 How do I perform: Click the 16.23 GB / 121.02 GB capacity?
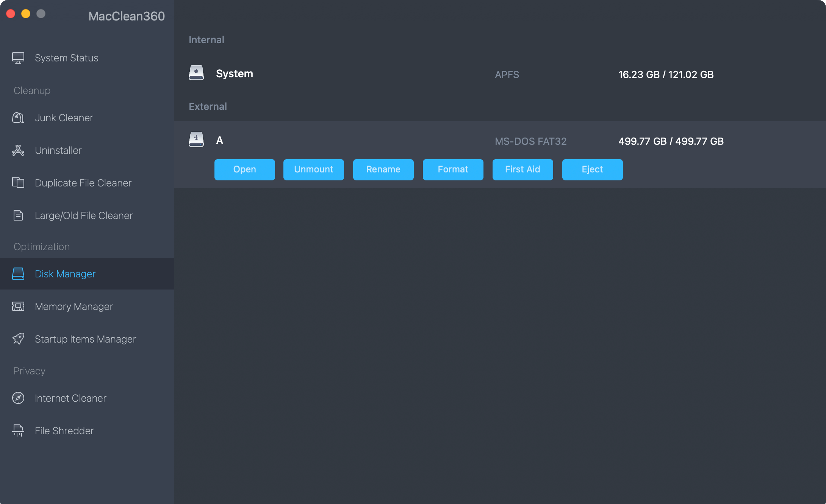(666, 75)
